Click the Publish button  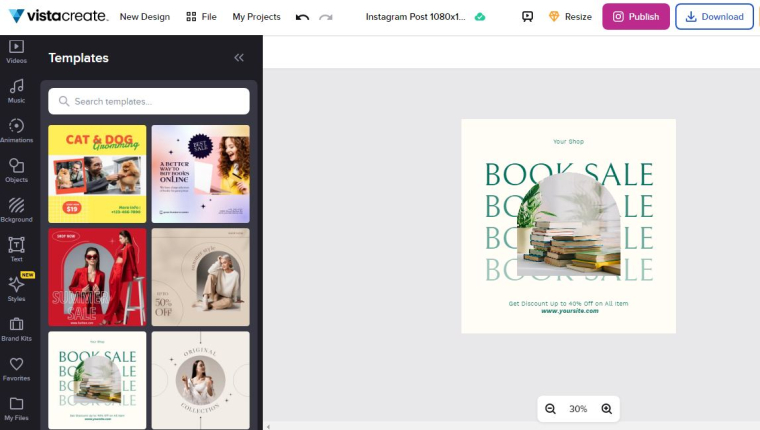[635, 17]
